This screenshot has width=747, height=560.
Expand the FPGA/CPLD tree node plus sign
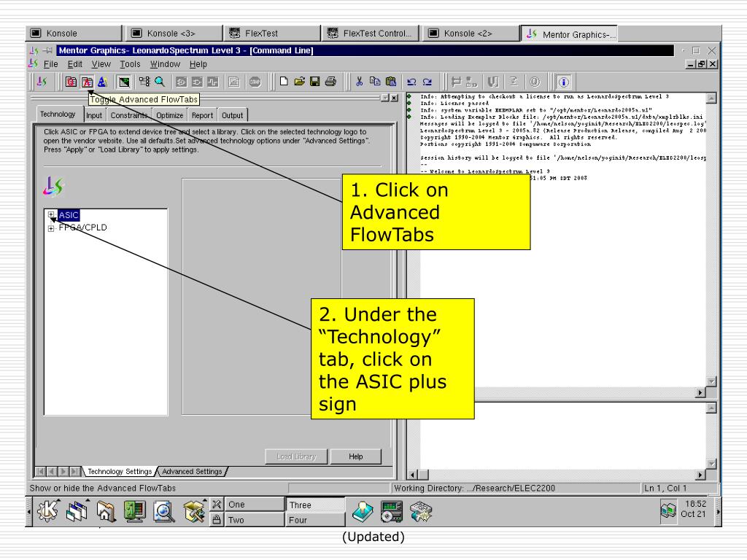[x=51, y=228]
